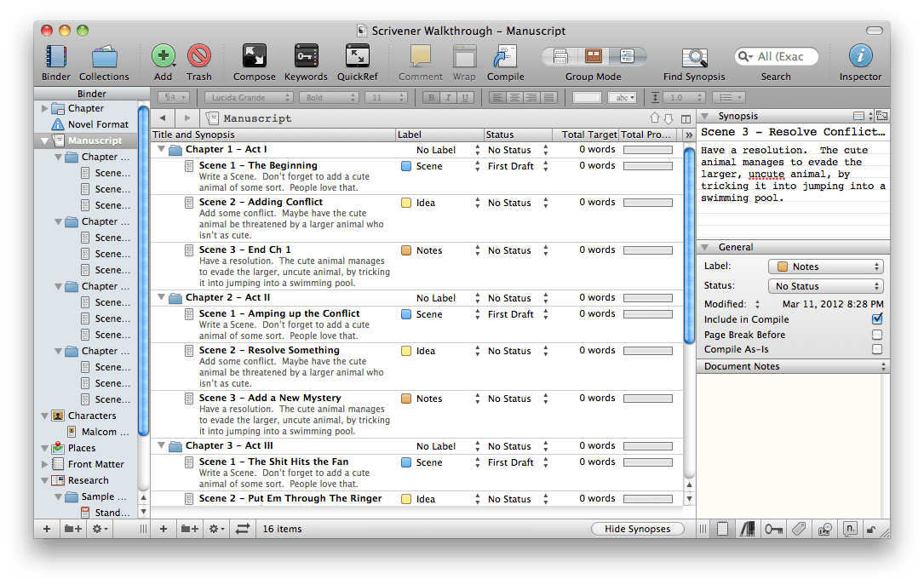
Task: Collapse Chapter 1 – Act I outline row
Action: pyautogui.click(x=161, y=150)
